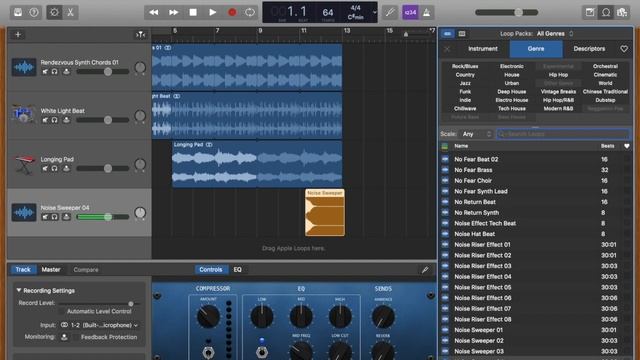Image resolution: width=640 pixels, height=360 pixels.
Task: Filter loops by Electronic genre
Action: pyautogui.click(x=511, y=66)
